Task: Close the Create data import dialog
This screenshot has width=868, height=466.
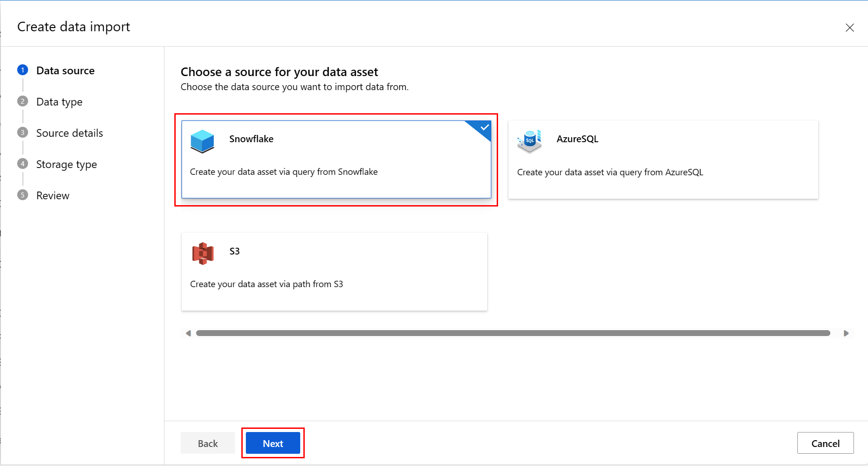Action: coord(849,28)
